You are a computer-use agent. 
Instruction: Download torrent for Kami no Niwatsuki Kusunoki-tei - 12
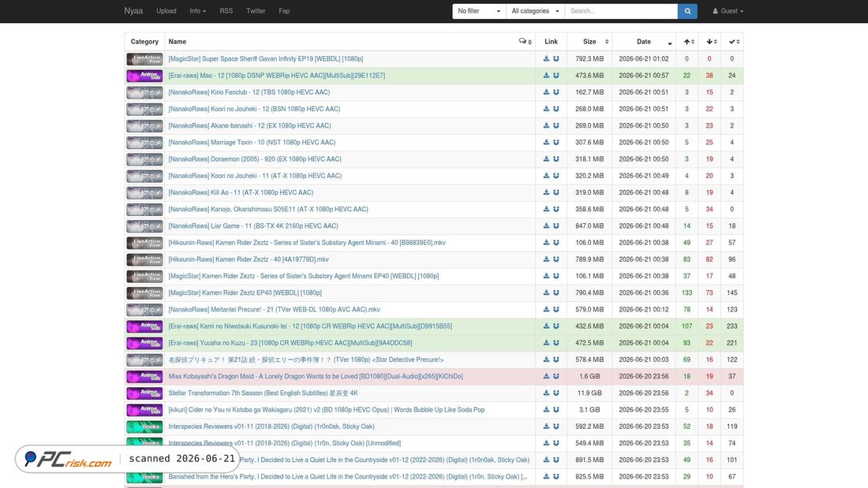pos(546,326)
